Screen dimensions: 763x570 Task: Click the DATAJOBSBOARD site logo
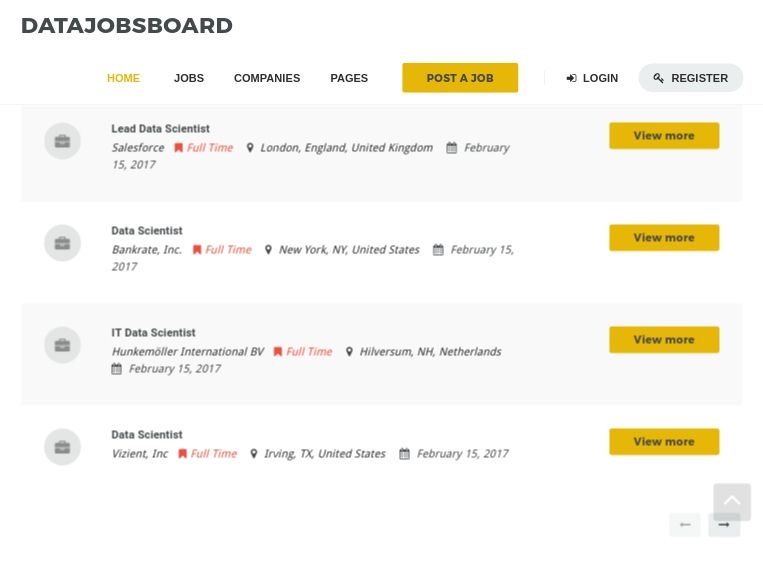127,26
